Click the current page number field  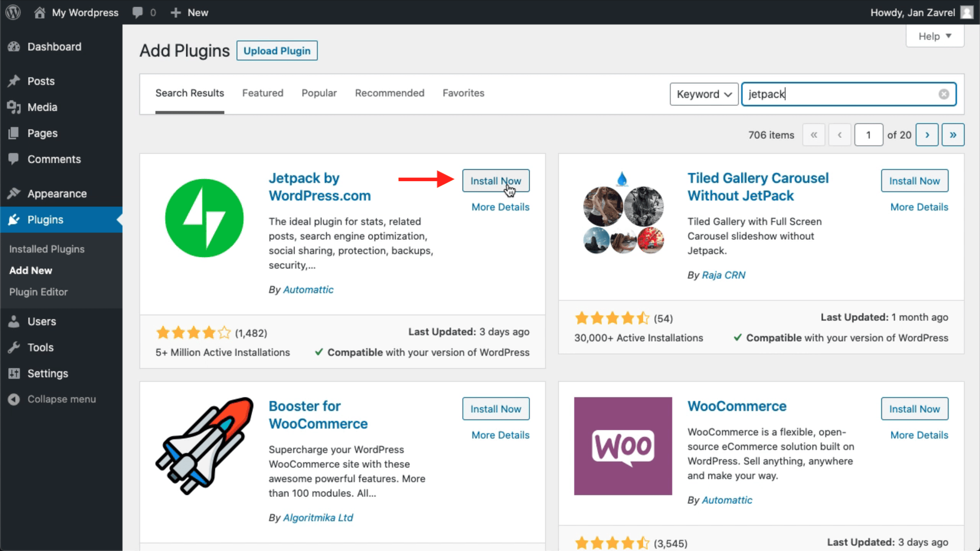(869, 135)
